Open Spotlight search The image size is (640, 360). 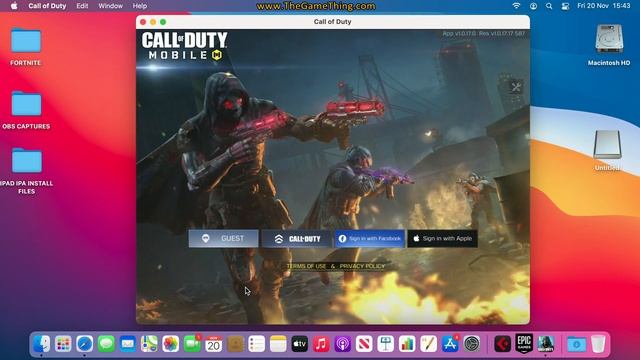(x=549, y=6)
